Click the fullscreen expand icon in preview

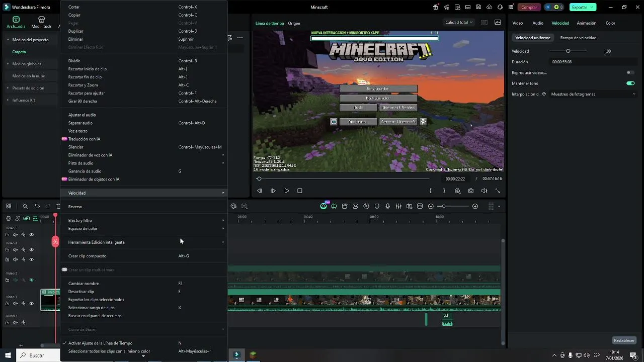(498, 191)
